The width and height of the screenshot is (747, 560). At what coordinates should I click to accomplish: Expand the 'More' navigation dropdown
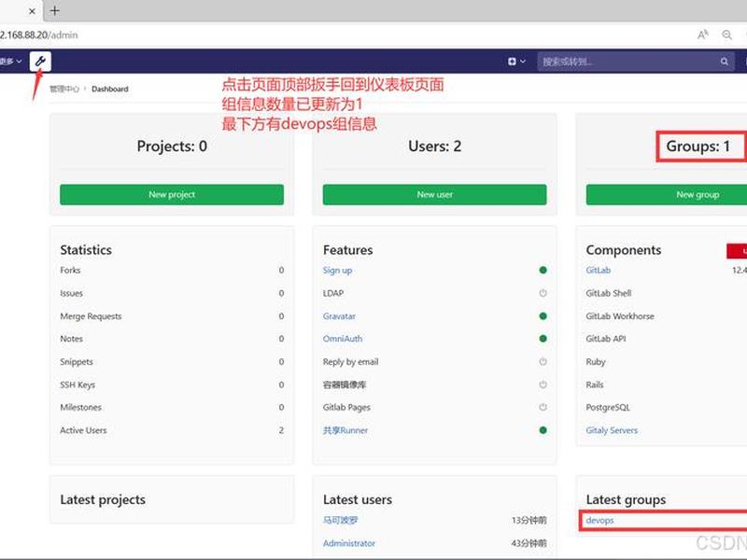tap(11, 62)
